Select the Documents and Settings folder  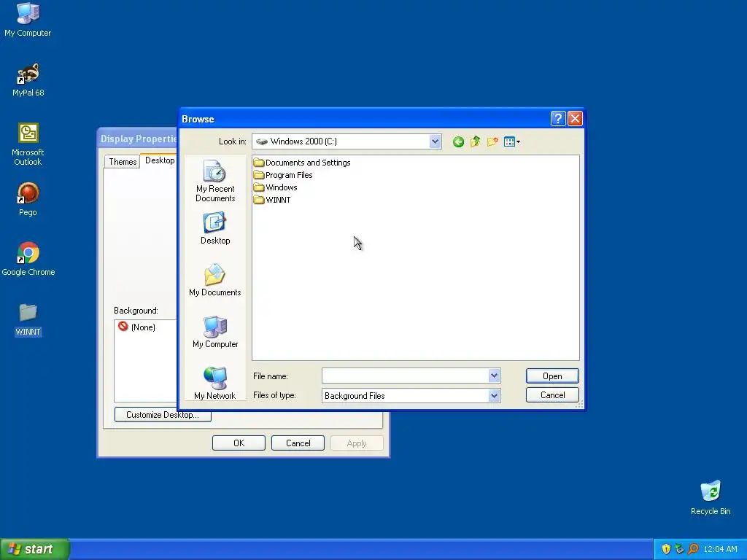[302, 163]
